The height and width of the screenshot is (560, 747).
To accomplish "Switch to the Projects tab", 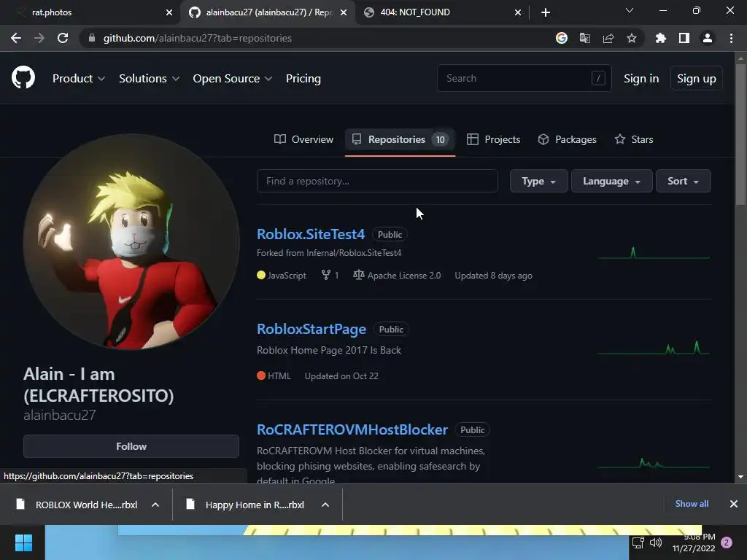I will point(493,139).
